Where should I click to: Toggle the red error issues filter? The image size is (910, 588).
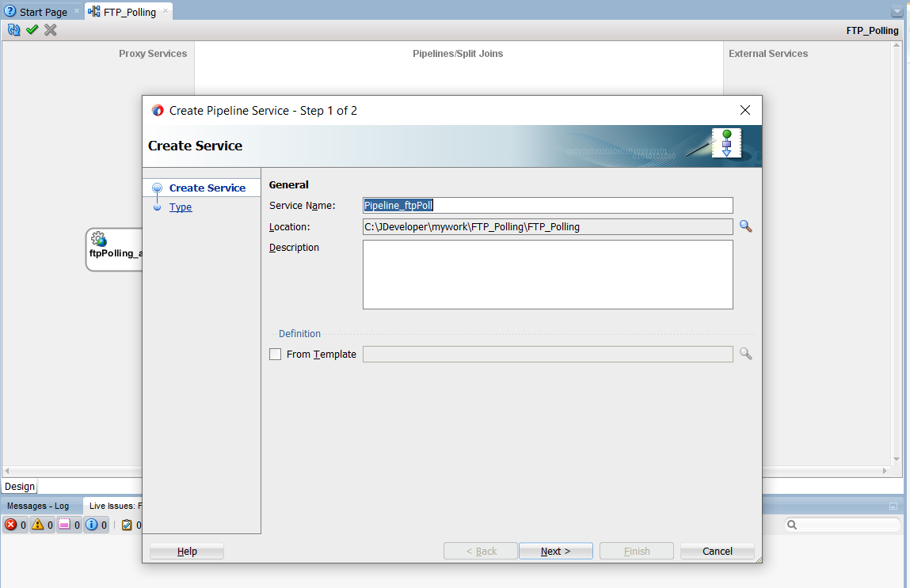click(15, 525)
